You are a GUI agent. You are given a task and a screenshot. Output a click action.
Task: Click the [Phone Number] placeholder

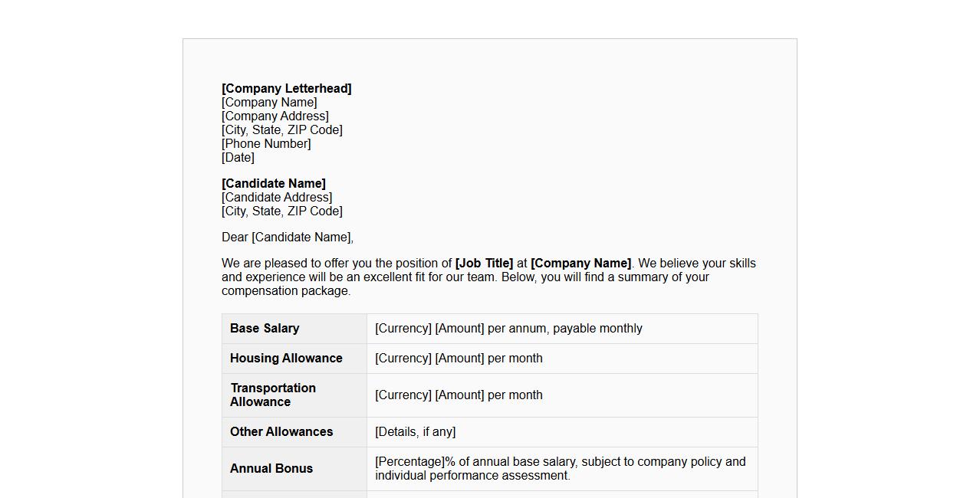tap(266, 144)
